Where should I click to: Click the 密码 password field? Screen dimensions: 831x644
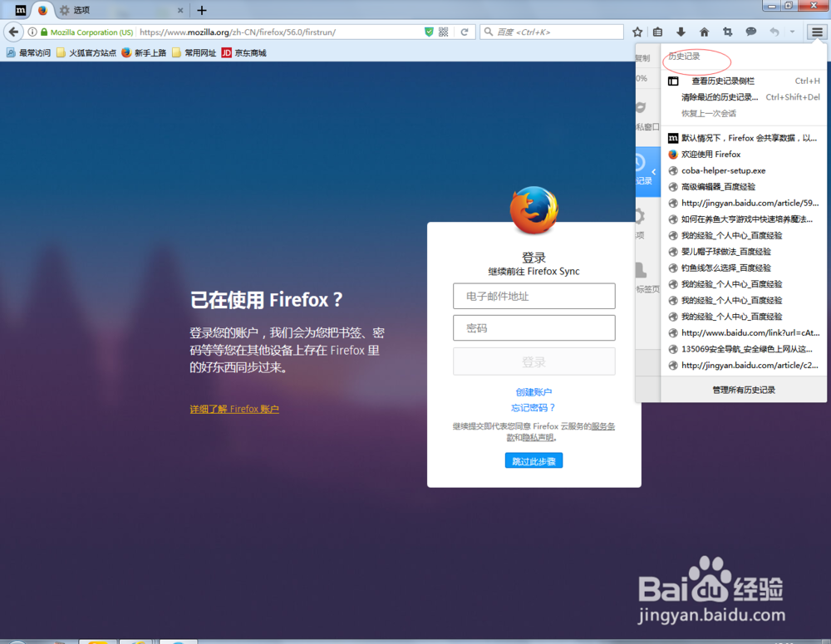534,328
